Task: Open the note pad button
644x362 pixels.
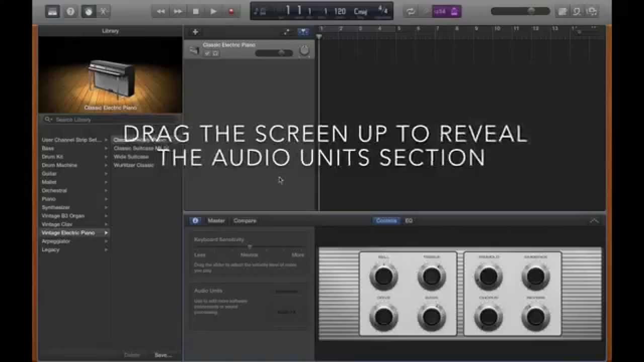Action: coord(563,12)
